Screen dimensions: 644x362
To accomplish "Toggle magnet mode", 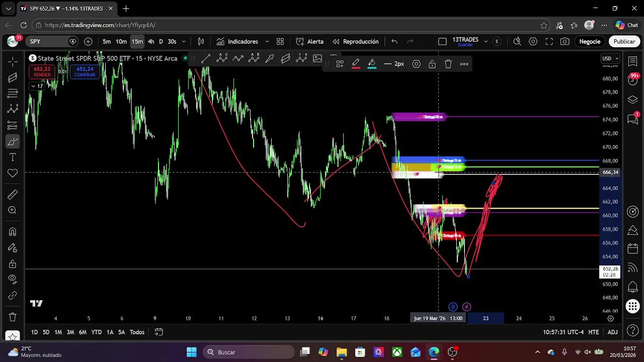I will (x=13, y=232).
